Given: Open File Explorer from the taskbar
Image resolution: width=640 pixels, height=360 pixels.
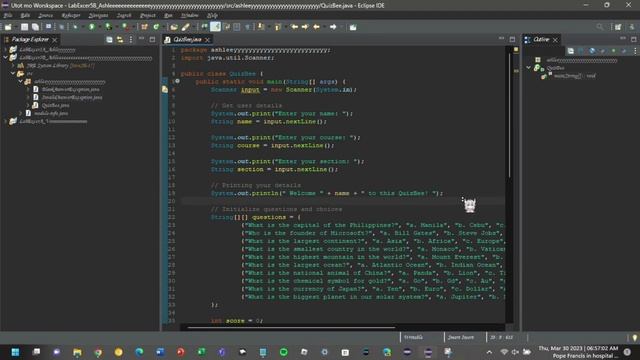Looking at the screenshot, I should (x=77, y=352).
